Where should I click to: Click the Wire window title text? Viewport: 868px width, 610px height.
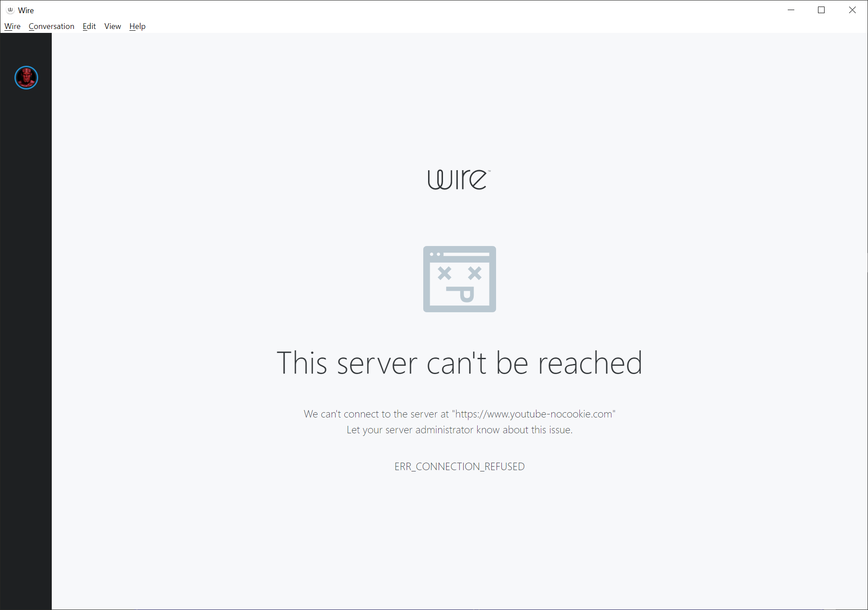(x=26, y=10)
